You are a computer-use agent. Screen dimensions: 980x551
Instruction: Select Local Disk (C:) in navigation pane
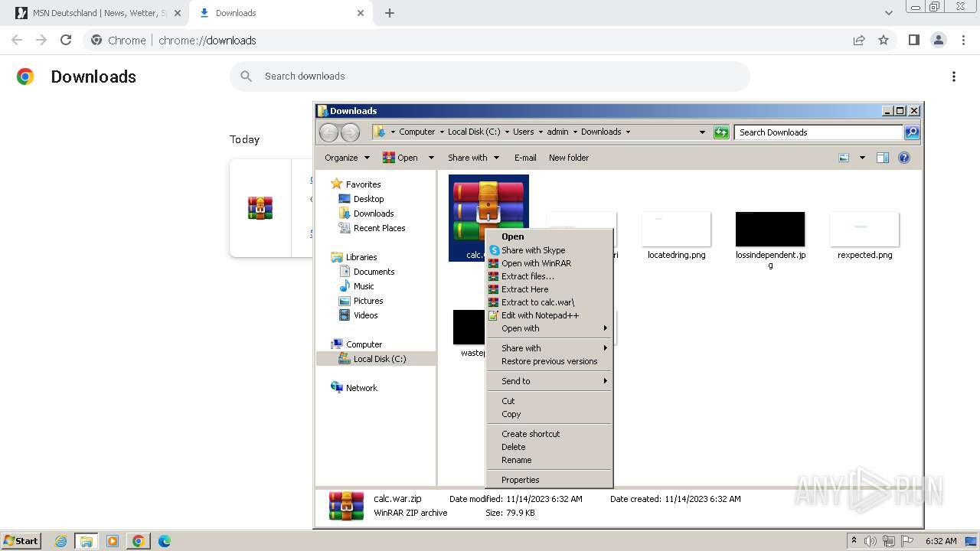point(380,359)
